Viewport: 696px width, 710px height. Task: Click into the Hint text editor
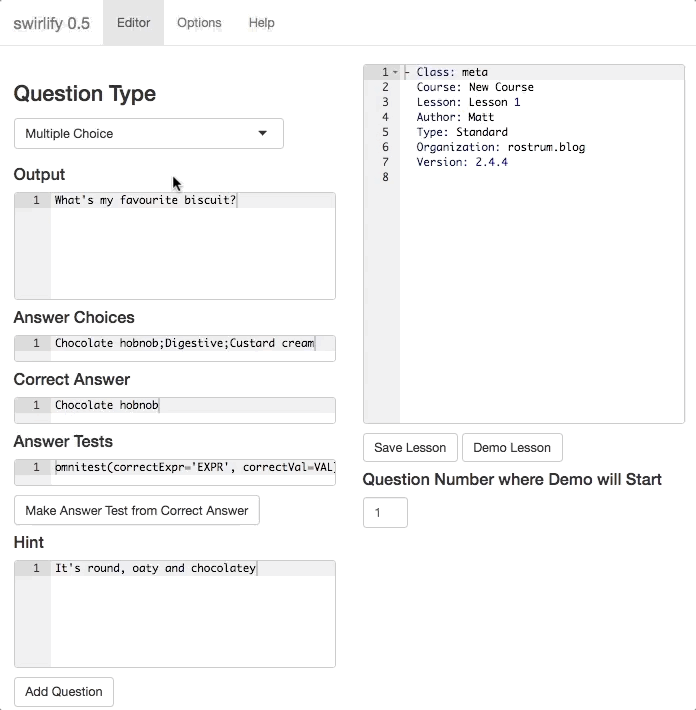(x=175, y=614)
